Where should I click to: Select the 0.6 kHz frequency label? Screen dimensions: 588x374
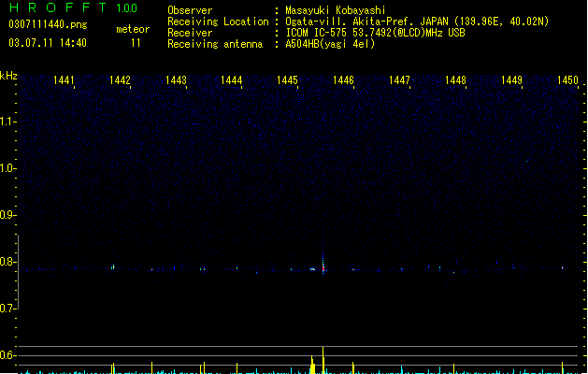coord(7,355)
